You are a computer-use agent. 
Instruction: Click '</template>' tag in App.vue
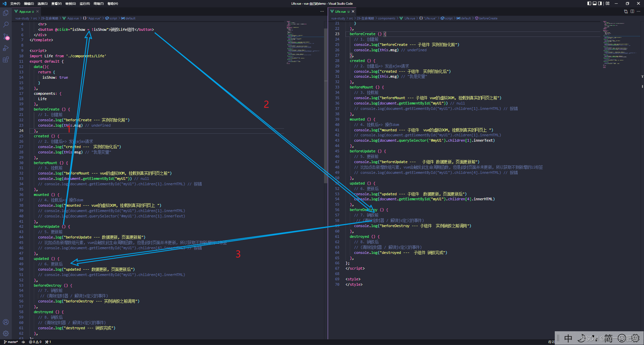(x=41, y=40)
